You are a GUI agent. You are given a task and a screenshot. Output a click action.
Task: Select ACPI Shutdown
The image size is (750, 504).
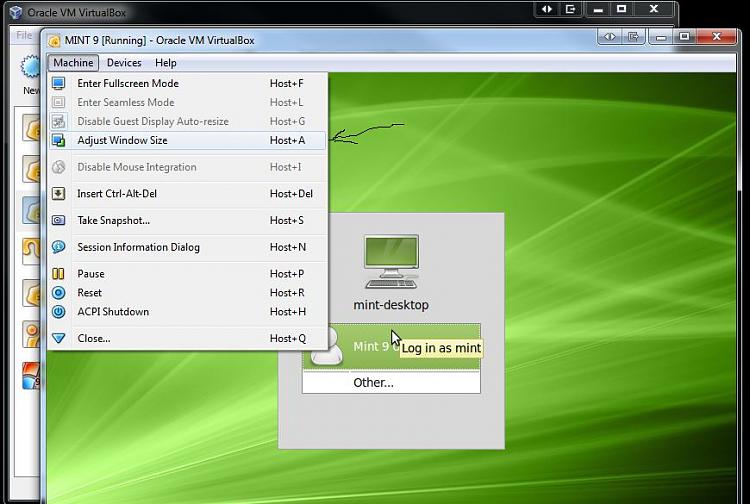pyautogui.click(x=188, y=312)
